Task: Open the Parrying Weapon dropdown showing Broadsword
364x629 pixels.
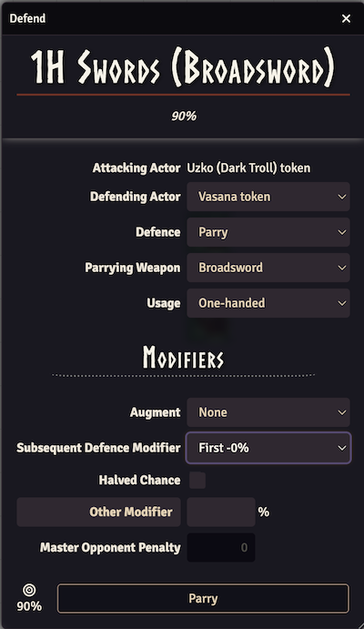Action: pyautogui.click(x=268, y=268)
